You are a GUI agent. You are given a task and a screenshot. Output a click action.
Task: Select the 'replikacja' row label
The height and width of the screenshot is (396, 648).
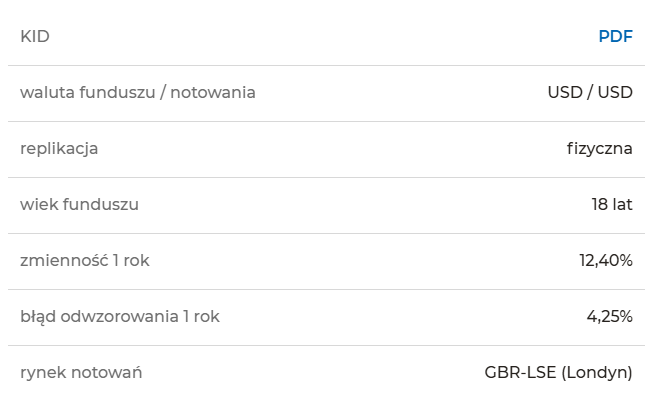coord(59,149)
